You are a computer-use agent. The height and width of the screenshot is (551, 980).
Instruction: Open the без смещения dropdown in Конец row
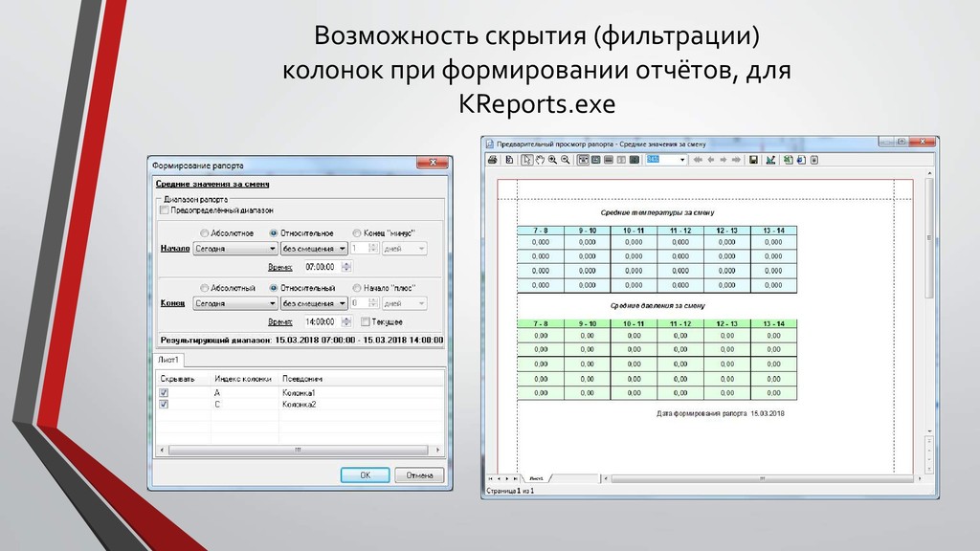click(314, 303)
